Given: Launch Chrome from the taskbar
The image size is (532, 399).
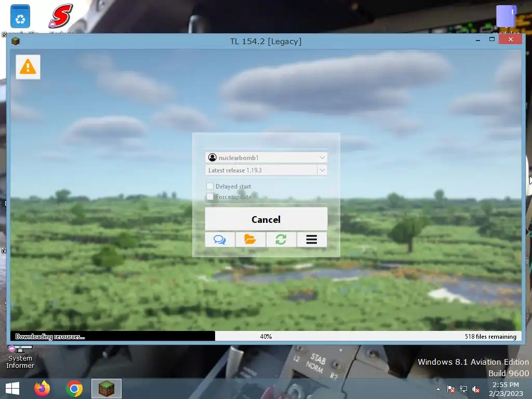Looking at the screenshot, I should click(x=74, y=389).
